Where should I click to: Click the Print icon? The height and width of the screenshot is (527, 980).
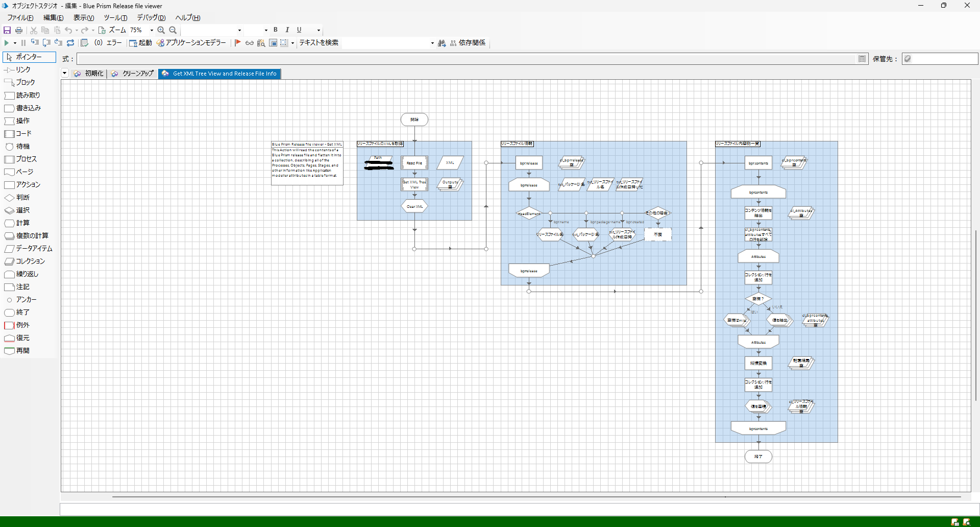[x=19, y=30]
